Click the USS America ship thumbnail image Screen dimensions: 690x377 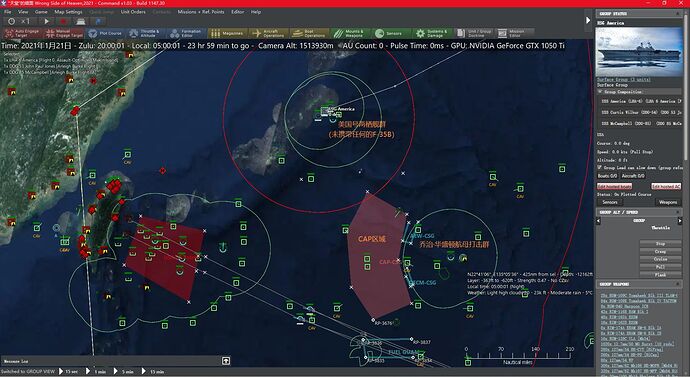[638, 51]
